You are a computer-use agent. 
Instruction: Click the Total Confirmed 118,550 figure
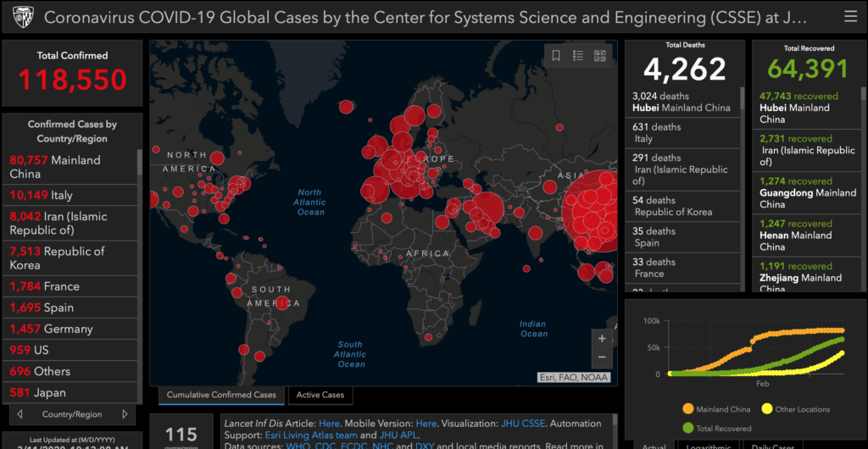tap(73, 80)
